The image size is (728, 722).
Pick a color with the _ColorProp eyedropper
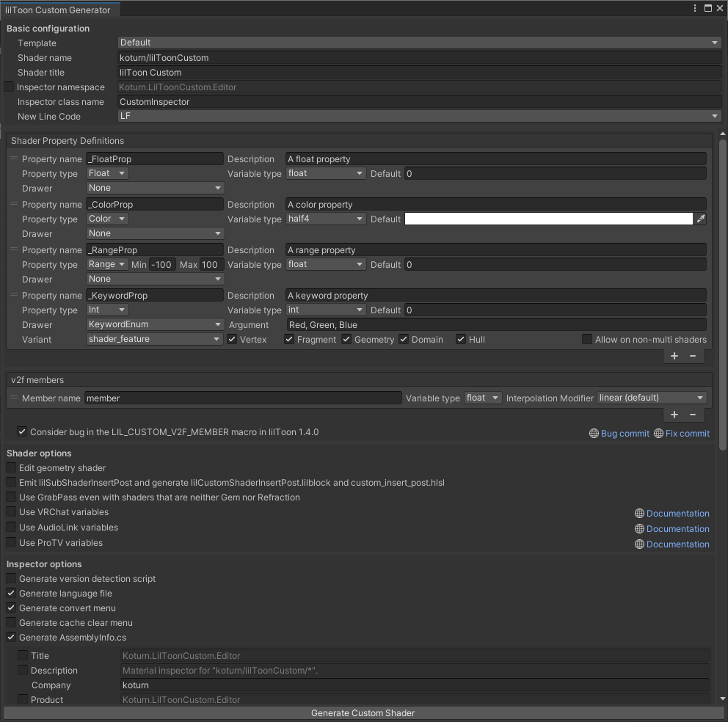click(x=701, y=219)
